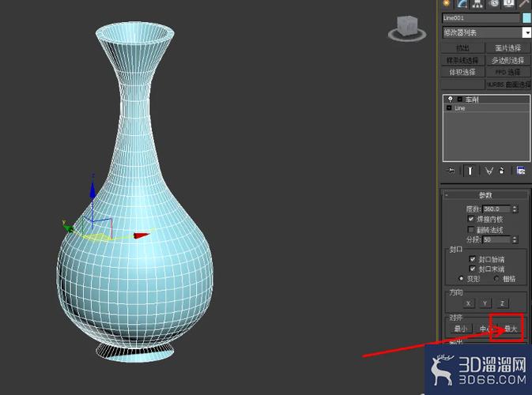The image size is (532, 395).
Task: Click the ViewCube in the viewport
Action: click(x=407, y=28)
